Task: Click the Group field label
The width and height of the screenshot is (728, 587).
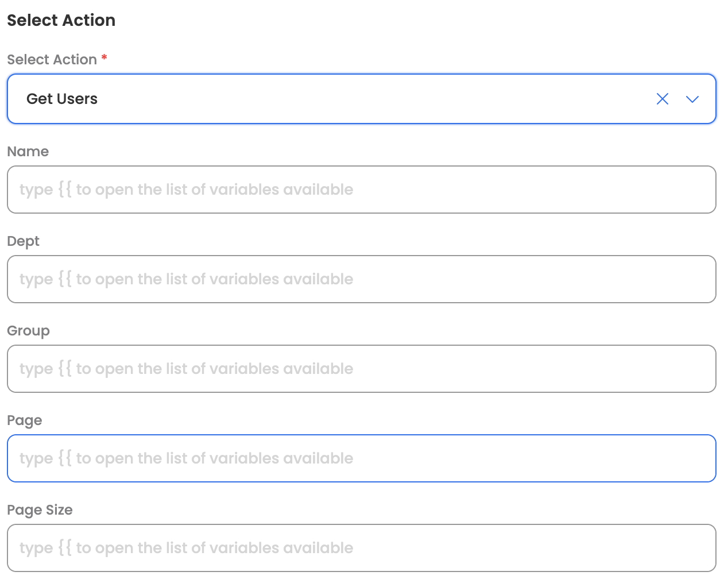Action: tap(29, 331)
